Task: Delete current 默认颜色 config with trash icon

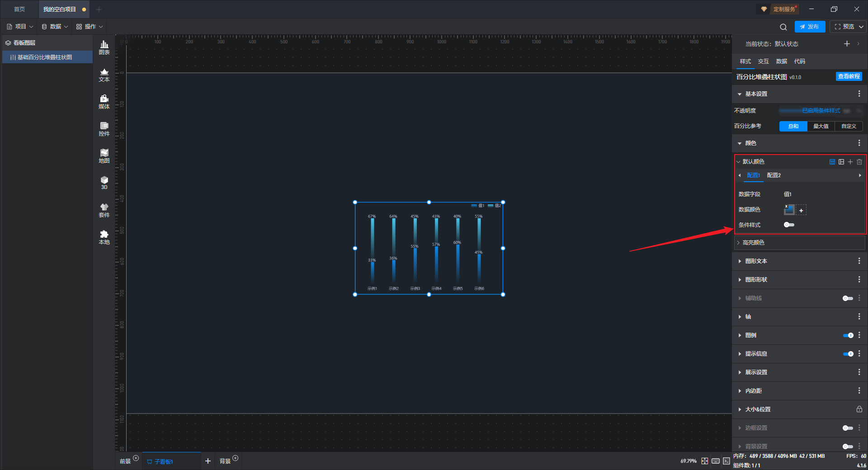Action: 859,162
